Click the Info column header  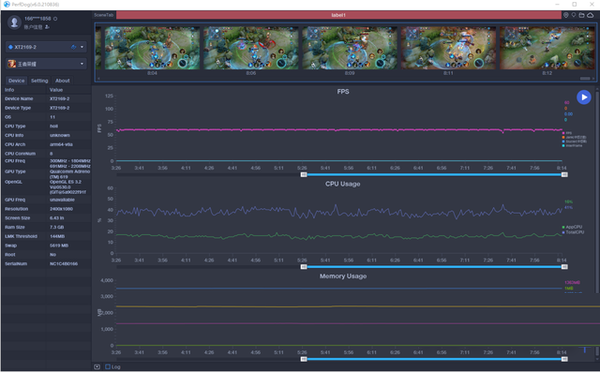pyautogui.click(x=9, y=90)
